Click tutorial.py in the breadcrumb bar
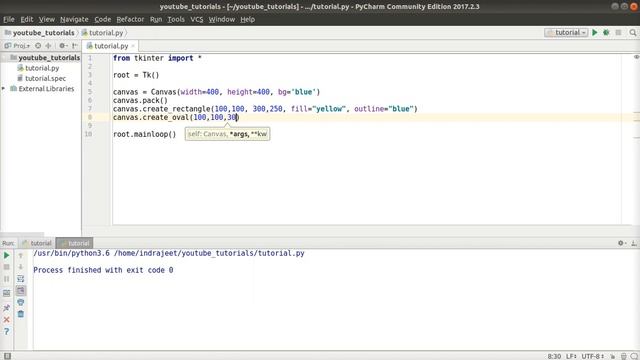Screen dimensions: 640x360 (x=102, y=32)
